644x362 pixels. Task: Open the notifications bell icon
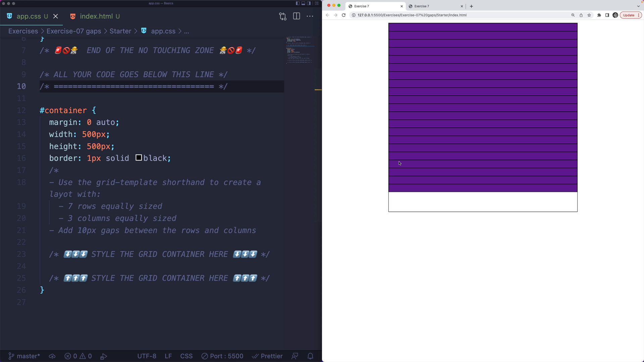[x=310, y=356]
